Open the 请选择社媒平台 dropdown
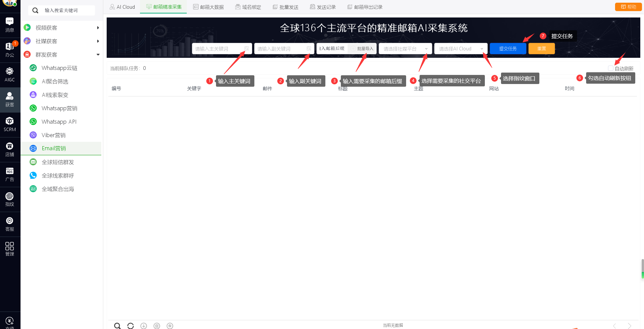The image size is (644, 329). coord(405,49)
